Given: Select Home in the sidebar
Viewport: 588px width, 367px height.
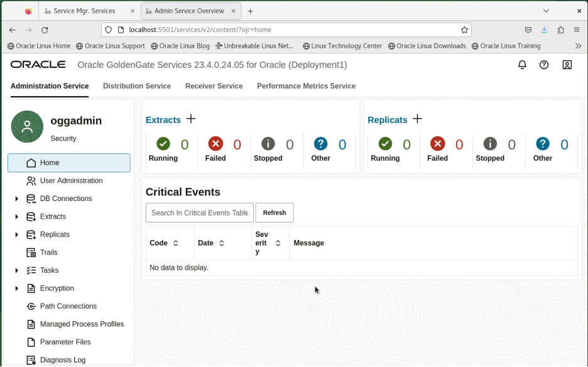Looking at the screenshot, I should click(x=69, y=163).
